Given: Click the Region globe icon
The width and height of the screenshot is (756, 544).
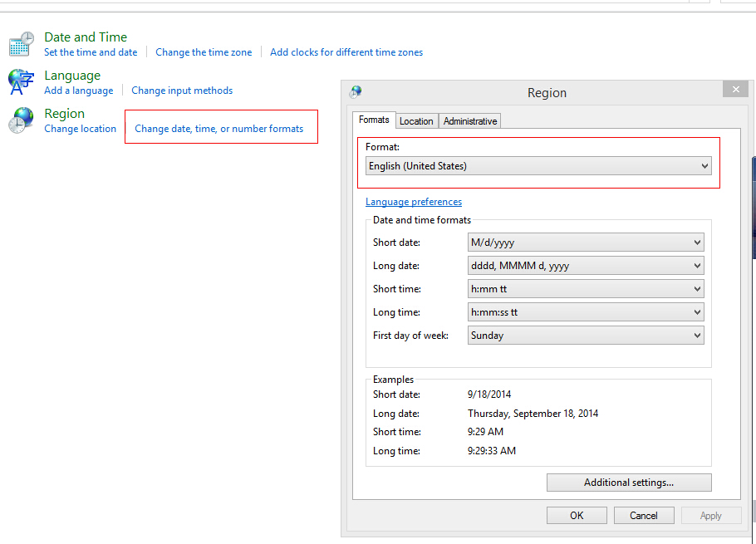Looking at the screenshot, I should point(22,120).
